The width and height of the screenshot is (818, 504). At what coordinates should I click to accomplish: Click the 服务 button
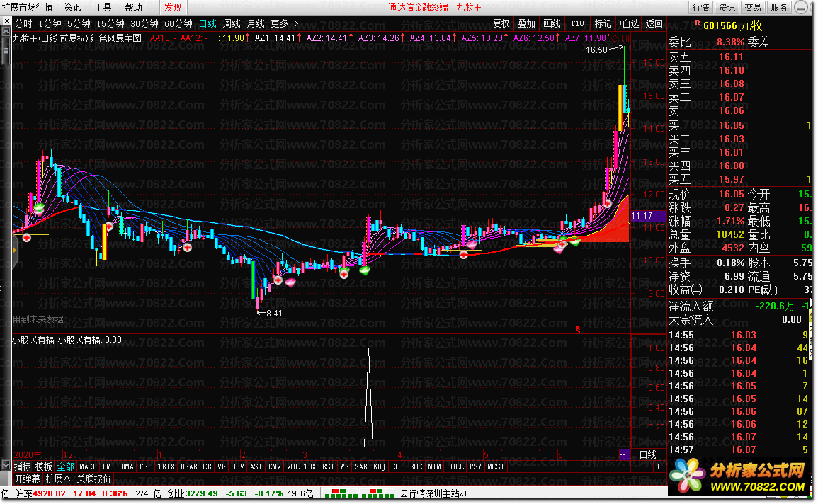coord(779,7)
